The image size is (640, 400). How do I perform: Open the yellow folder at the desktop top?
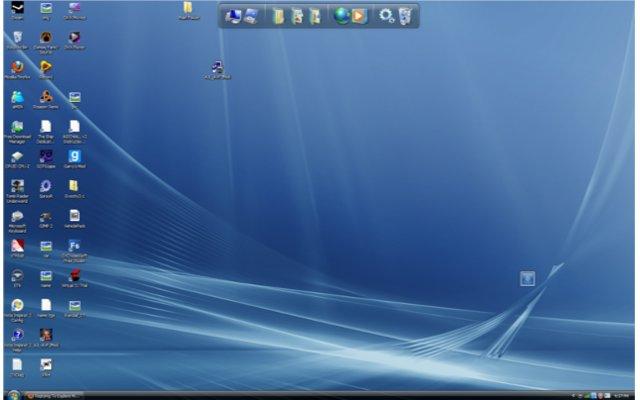tap(187, 9)
